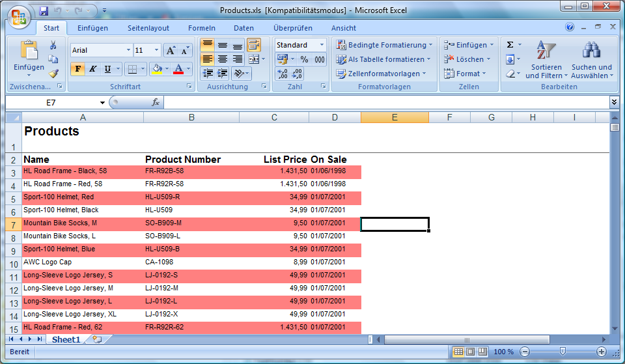The image size is (625, 364).
Task: Open the Ansicht tab
Action: (344, 28)
